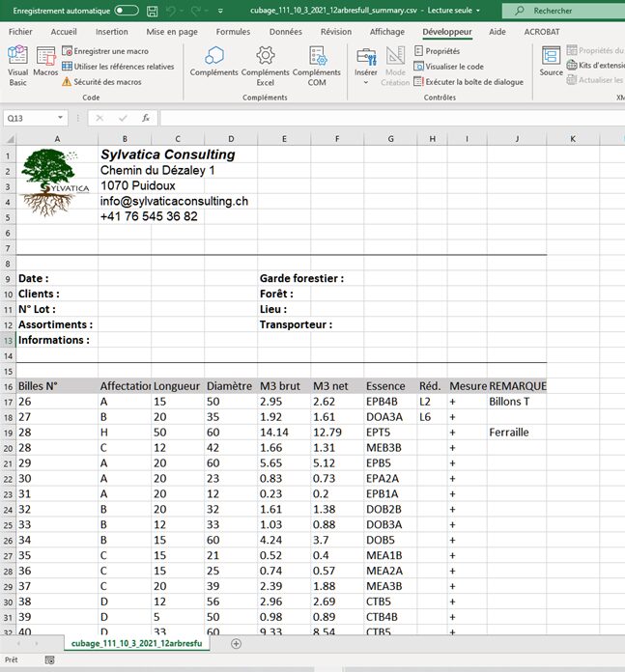Open control Propriétés
Image resolution: width=625 pixels, height=672 pixels.
(438, 51)
